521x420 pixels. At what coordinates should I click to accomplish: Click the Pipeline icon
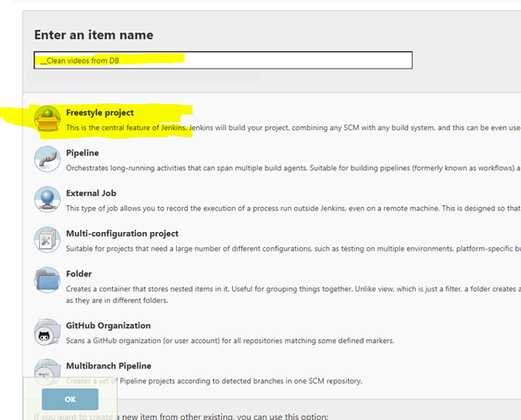click(47, 159)
